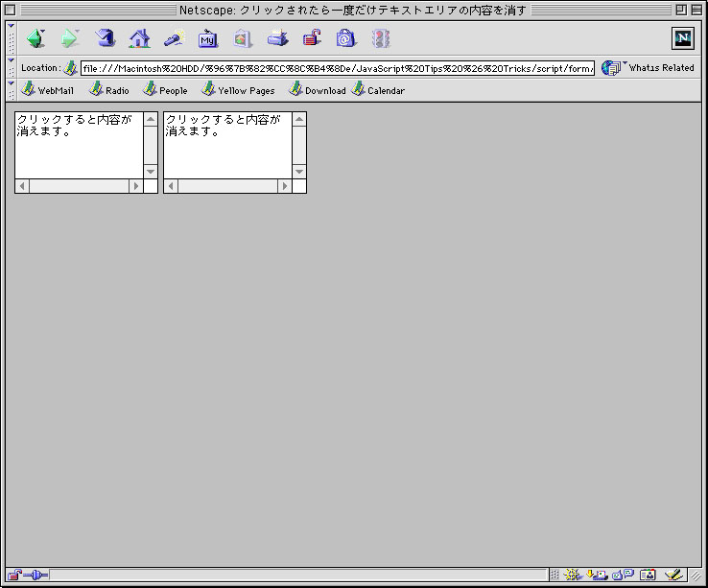Open the Shop bag icon
The width and height of the screenshot is (708, 588).
(345, 38)
